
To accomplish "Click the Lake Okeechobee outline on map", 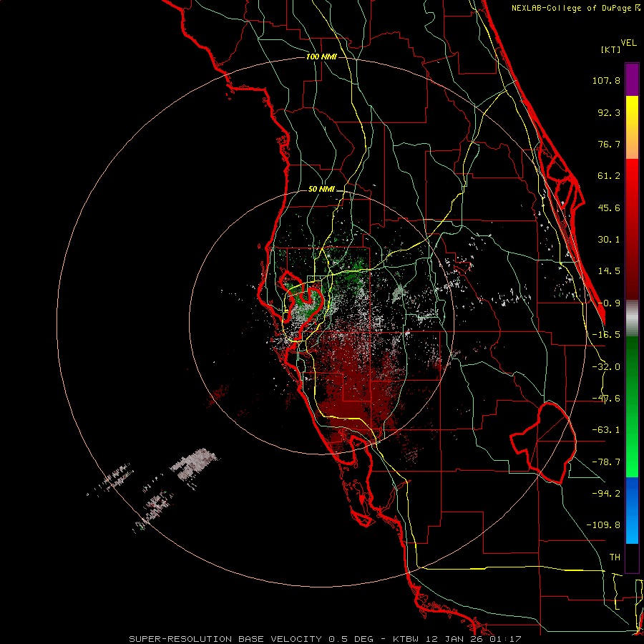I will pos(543,443).
